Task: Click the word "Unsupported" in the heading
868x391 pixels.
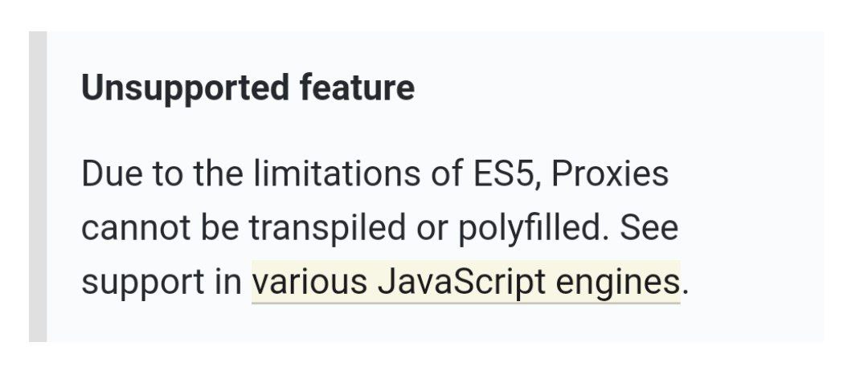Action: [x=186, y=88]
